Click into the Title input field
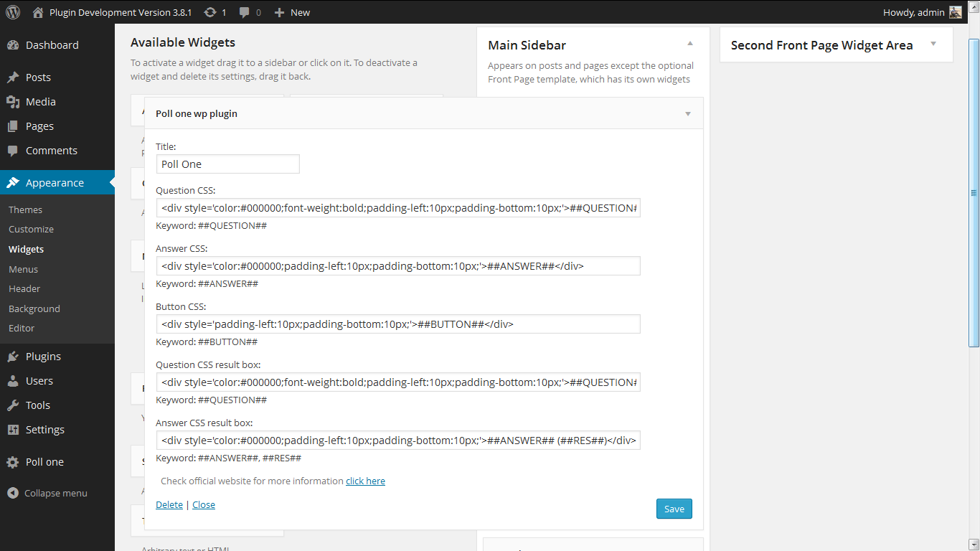Viewport: 980px width, 551px height. [227, 164]
